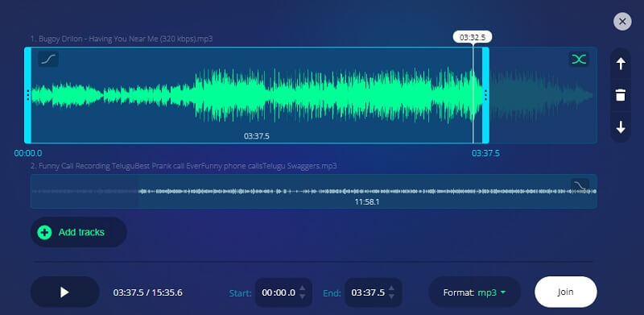The image size is (644, 315).
Task: Move track down with the down arrow
Action: [x=621, y=127]
